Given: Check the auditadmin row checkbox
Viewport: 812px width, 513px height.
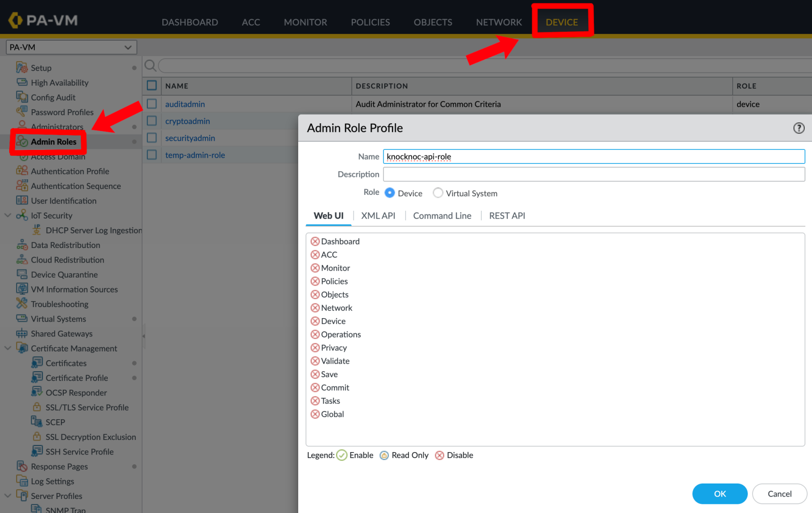Looking at the screenshot, I should [x=152, y=104].
